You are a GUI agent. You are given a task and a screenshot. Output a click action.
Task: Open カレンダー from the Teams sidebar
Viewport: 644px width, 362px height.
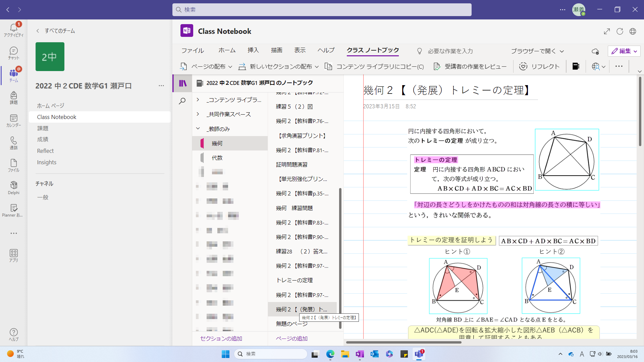[13, 121]
